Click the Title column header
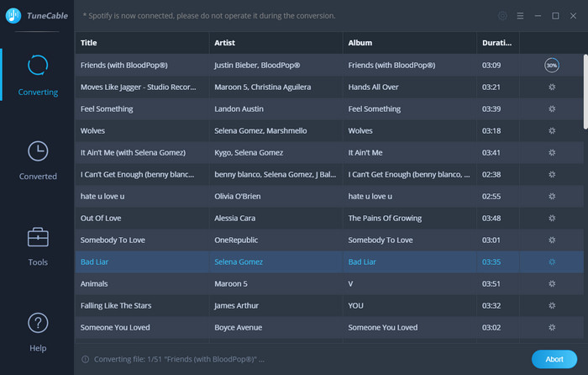 click(x=142, y=43)
